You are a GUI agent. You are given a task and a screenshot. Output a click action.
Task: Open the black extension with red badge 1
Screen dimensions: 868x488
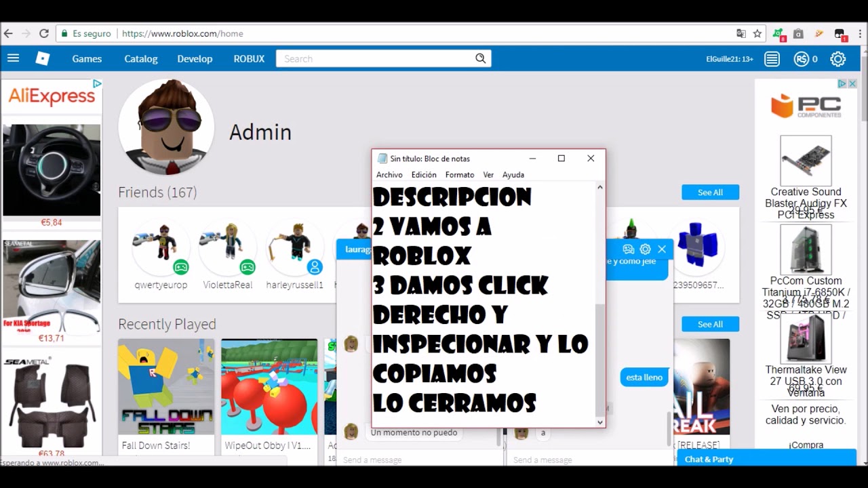click(x=840, y=34)
